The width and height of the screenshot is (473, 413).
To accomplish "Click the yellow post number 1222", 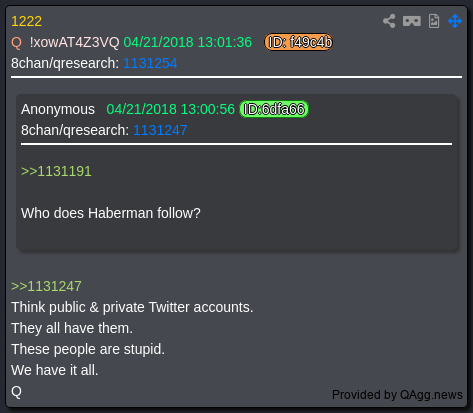I will [26, 21].
